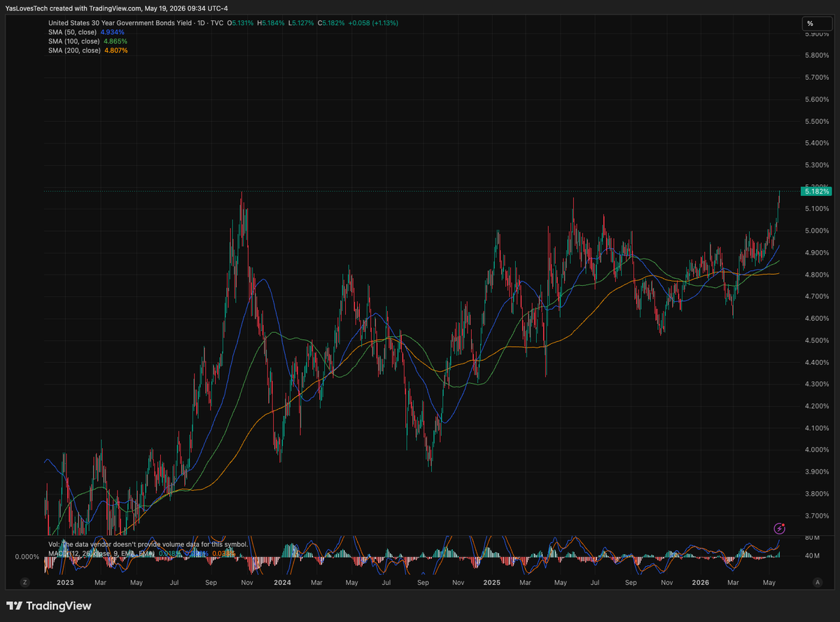Toggle the A auto-scale button at bottom right
The height and width of the screenshot is (622, 840).
coord(817,582)
